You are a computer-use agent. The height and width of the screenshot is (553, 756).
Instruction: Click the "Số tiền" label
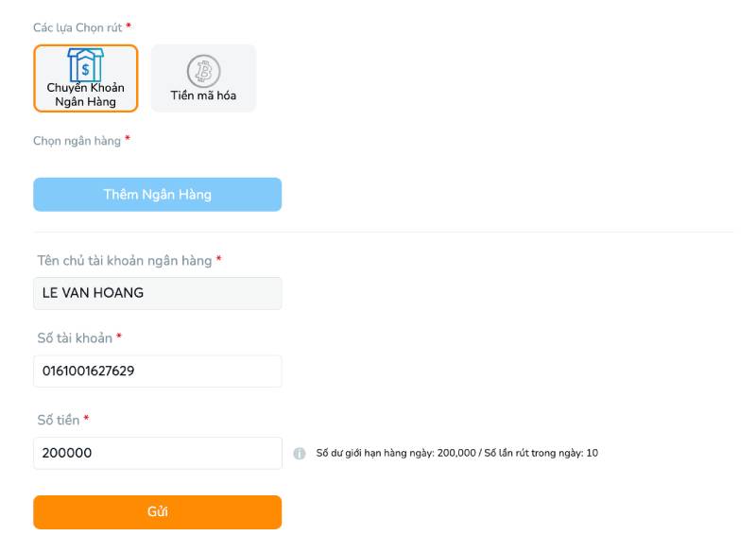[58, 420]
